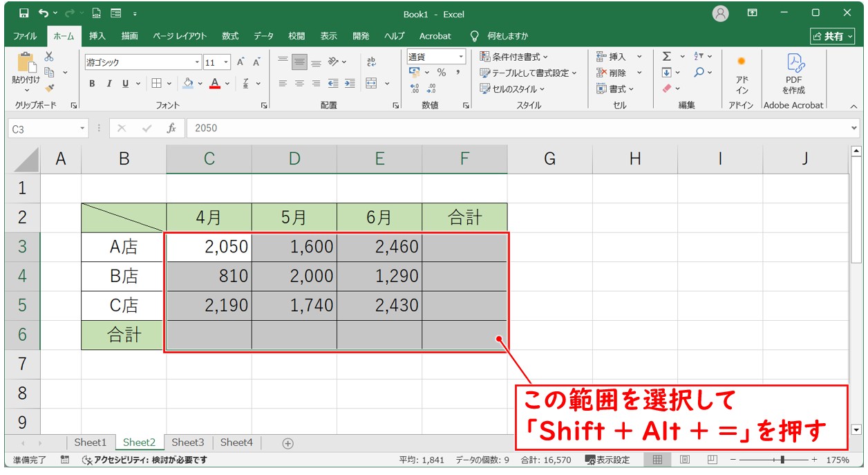Toggle bold formatting
Viewport: 868px width, 475px height.
tap(92, 84)
